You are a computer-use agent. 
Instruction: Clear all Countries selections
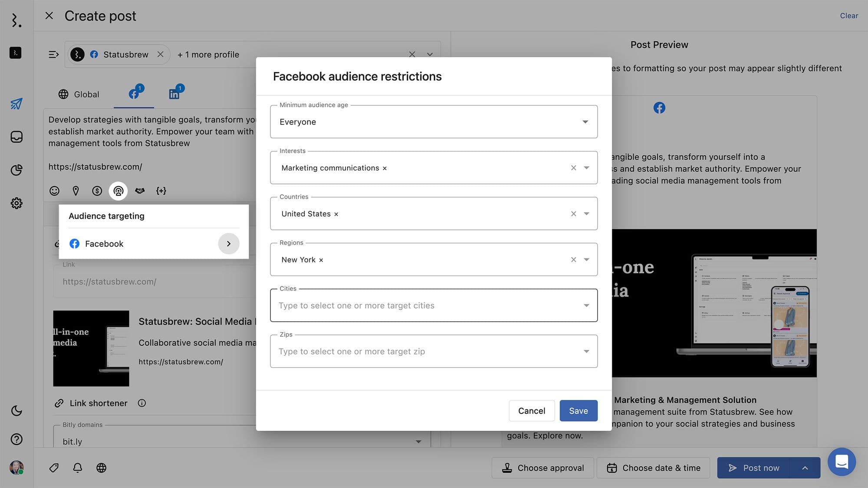(573, 214)
